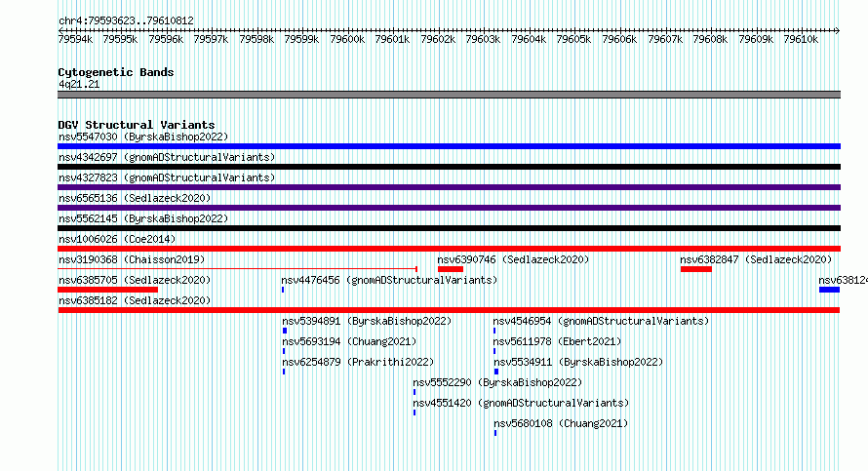This screenshot has width=868, height=471.
Task: Click the blue nsv5534911 marker
Action: (496, 372)
